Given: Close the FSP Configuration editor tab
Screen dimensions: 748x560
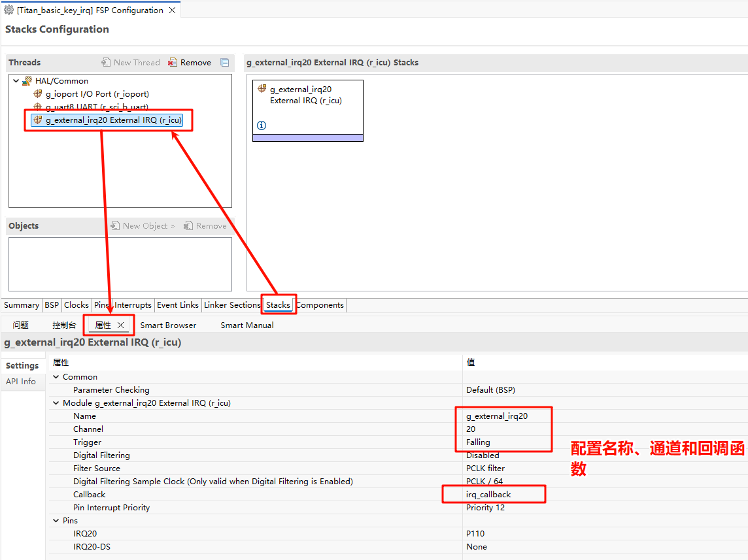Looking at the screenshot, I should (173, 10).
